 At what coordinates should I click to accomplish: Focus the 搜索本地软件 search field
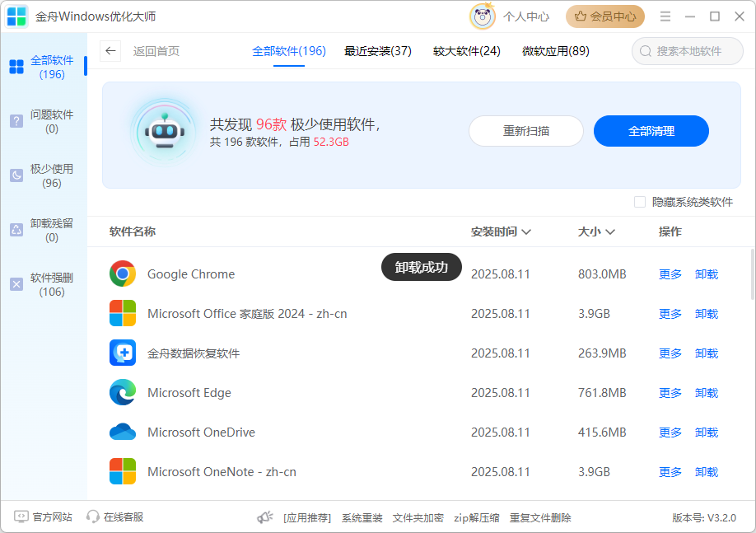point(688,51)
